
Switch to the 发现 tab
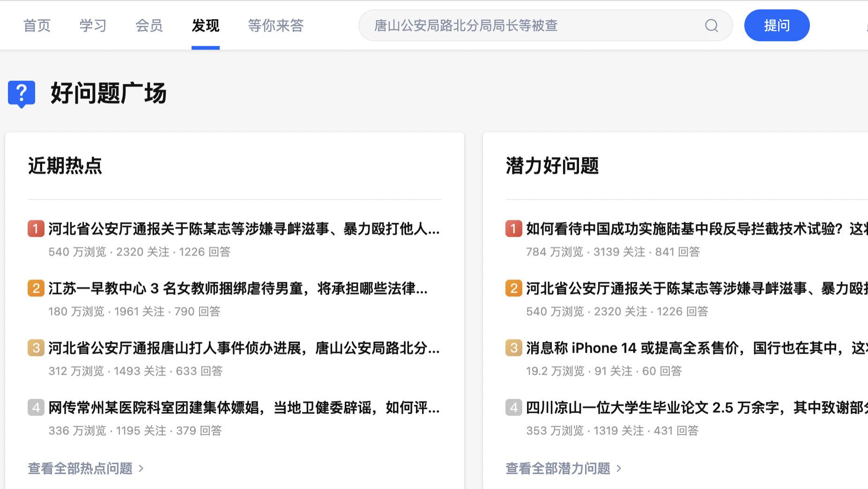(205, 26)
